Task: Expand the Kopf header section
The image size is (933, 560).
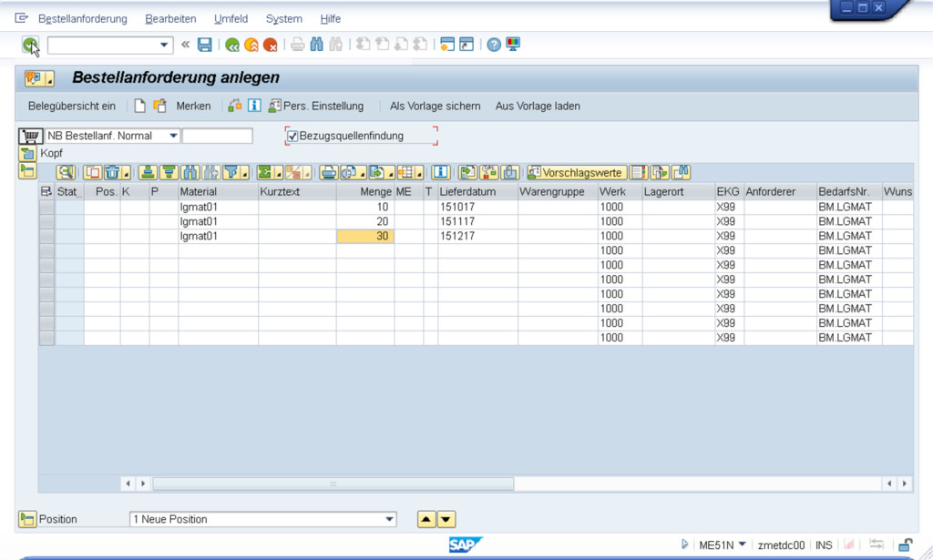Action: [x=26, y=153]
